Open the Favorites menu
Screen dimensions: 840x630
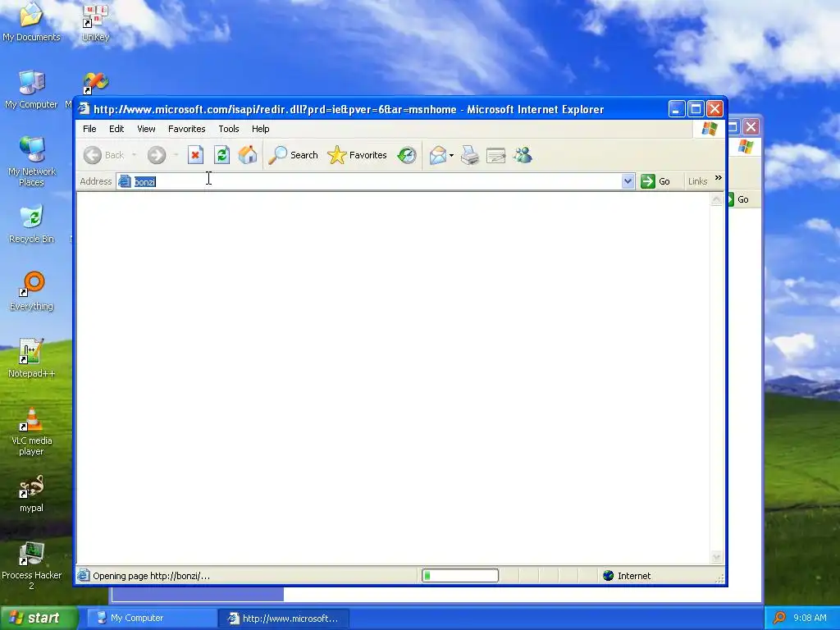click(186, 129)
